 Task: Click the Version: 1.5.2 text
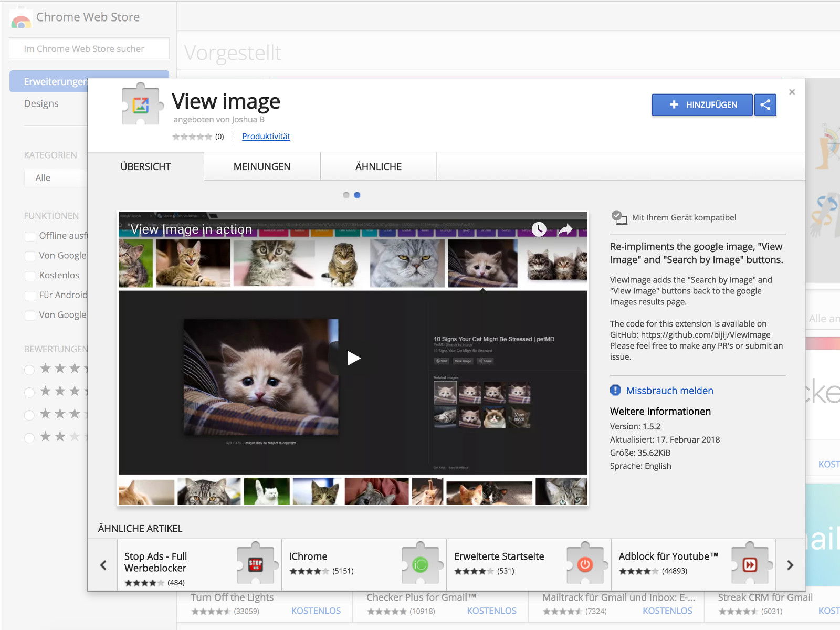635,426
